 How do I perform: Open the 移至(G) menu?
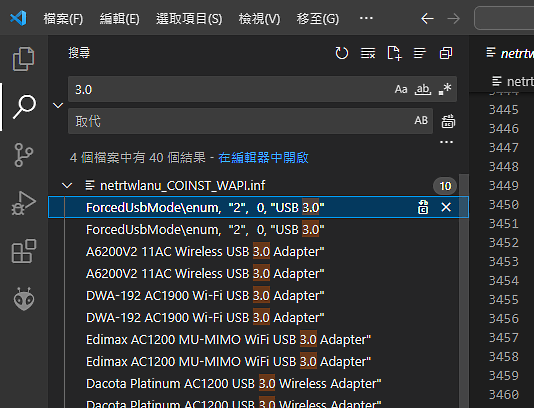click(x=318, y=18)
